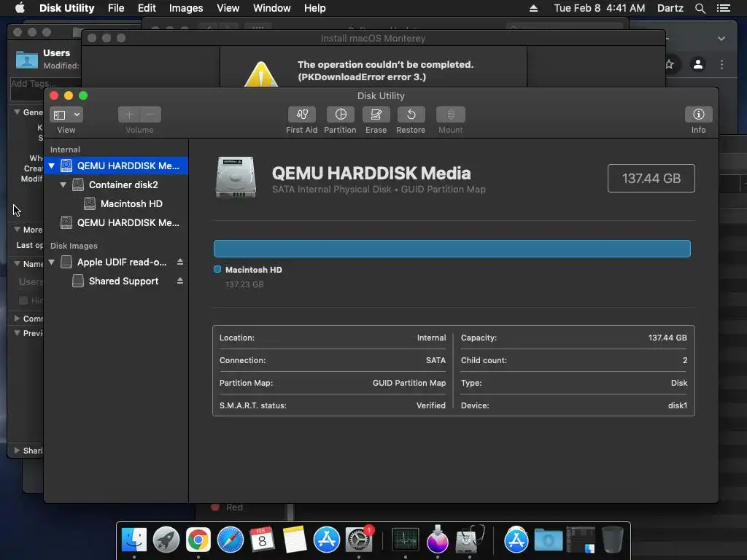Click the chevron down arrow in Chrome window

tap(721, 39)
